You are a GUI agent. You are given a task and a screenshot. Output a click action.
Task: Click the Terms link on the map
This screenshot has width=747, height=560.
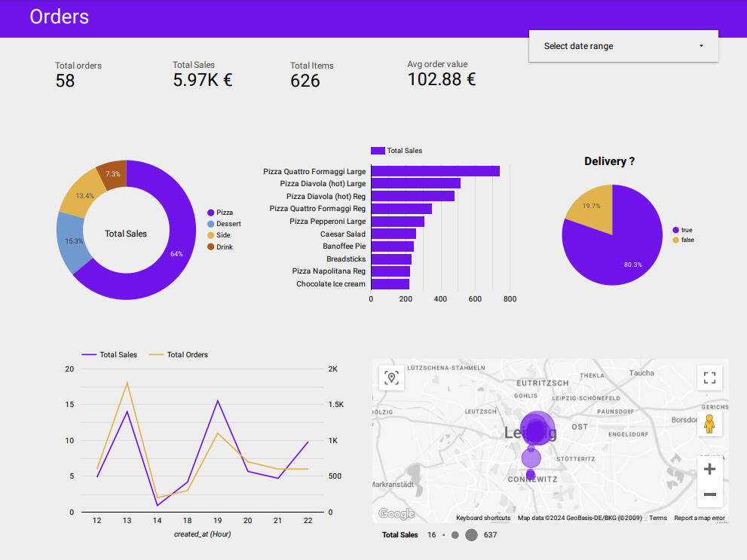657,518
